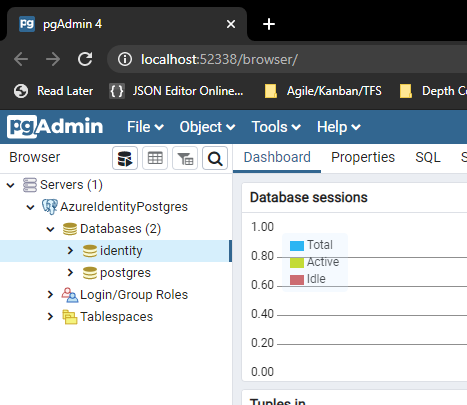Open the Object menu
Image resolution: width=467 pixels, height=405 pixels.
coord(207,127)
